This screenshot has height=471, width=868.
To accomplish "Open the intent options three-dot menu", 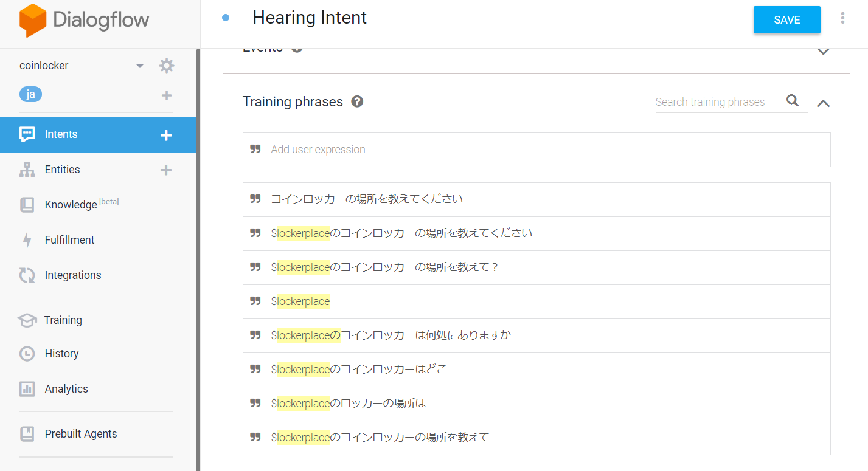I will tap(842, 18).
